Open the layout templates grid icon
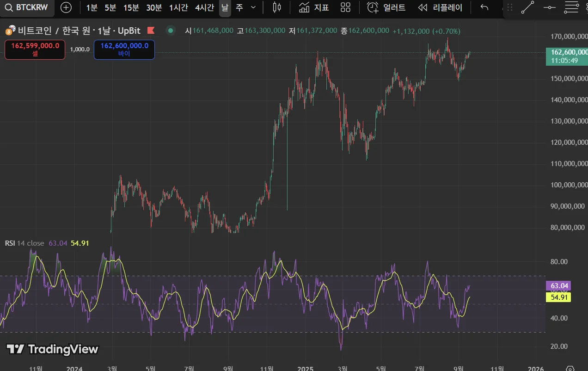The height and width of the screenshot is (371, 588). (345, 7)
